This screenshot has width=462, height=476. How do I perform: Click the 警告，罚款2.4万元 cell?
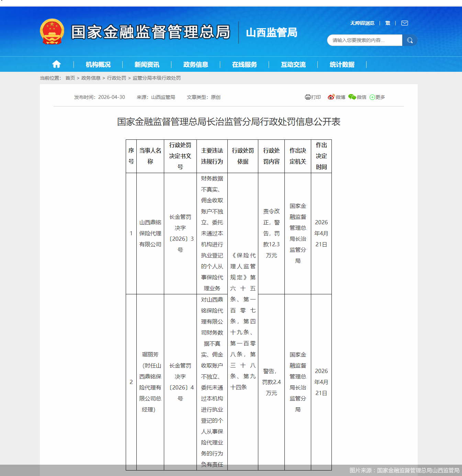click(x=271, y=382)
